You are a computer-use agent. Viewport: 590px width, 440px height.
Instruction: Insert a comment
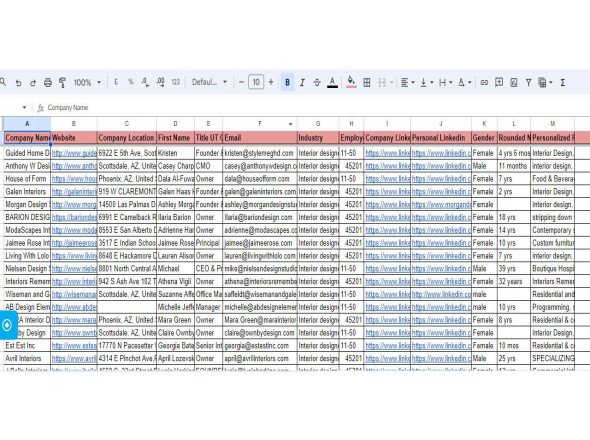(499, 82)
